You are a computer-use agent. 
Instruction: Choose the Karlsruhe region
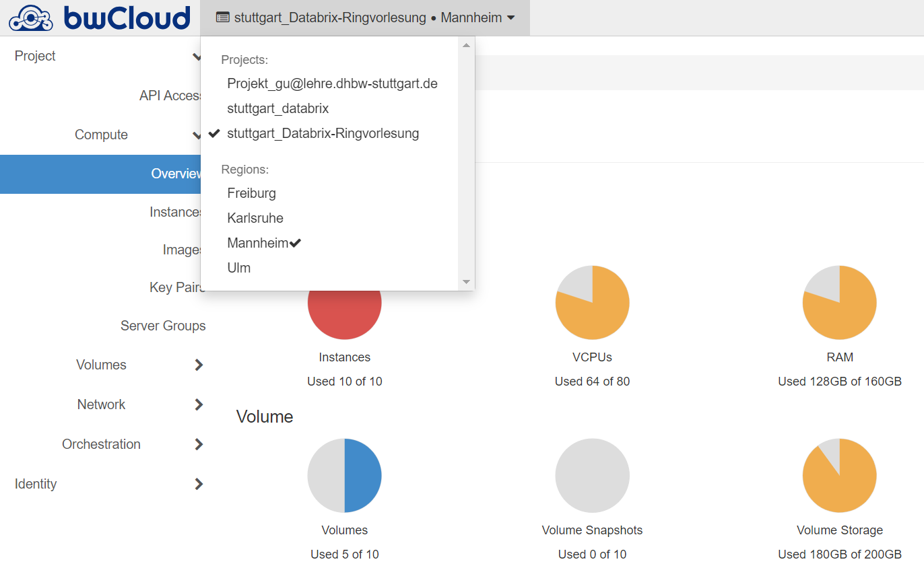point(255,218)
